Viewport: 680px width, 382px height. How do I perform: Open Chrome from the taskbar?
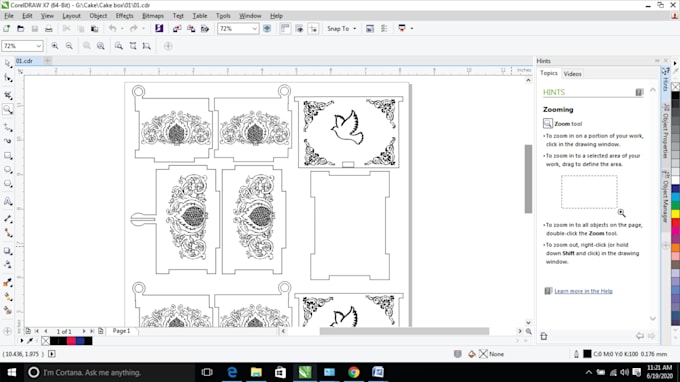[353, 372]
